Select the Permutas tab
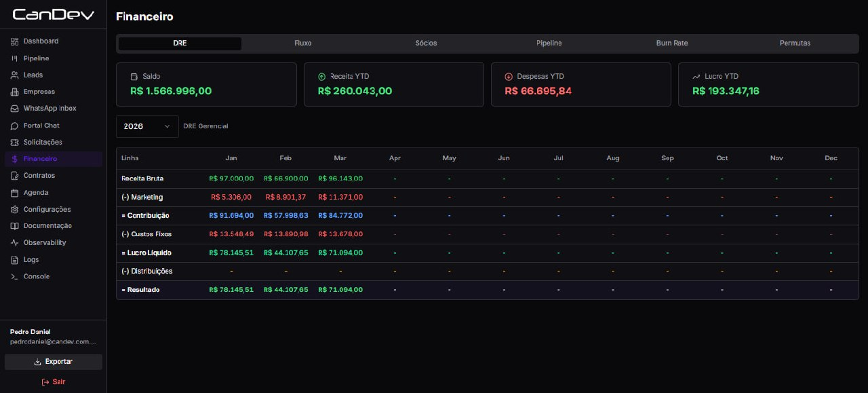The image size is (868, 393). click(x=795, y=43)
